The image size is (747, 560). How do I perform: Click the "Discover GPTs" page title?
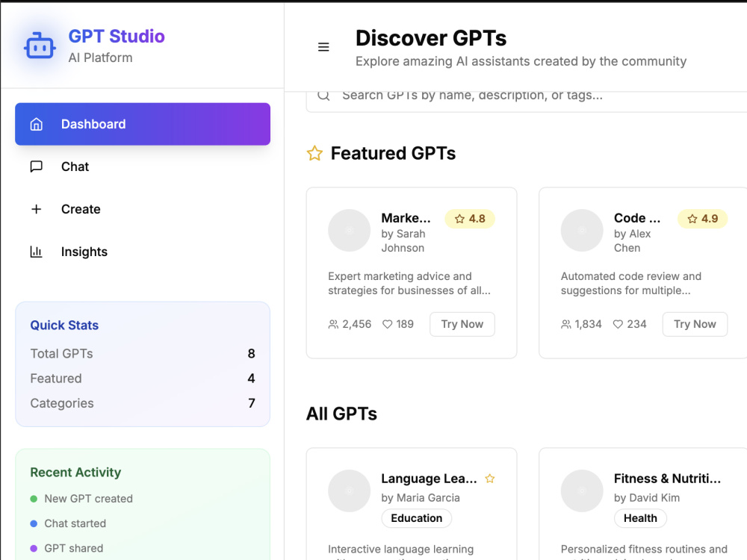point(431,38)
